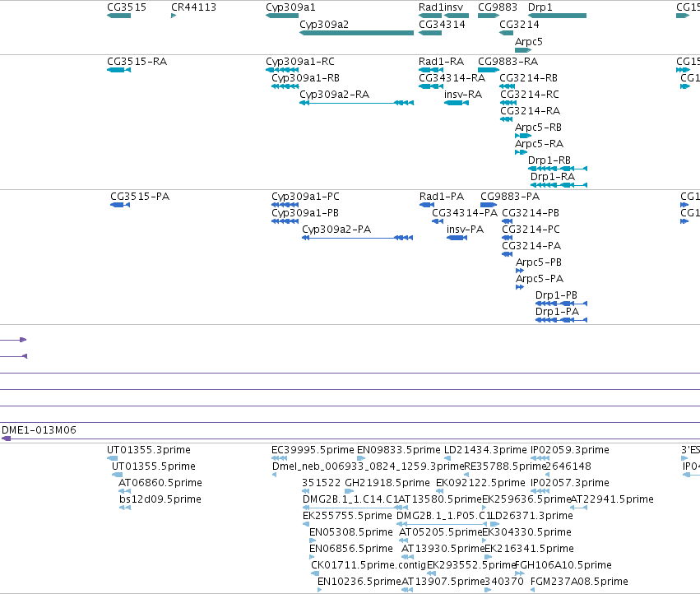The height and width of the screenshot is (594, 700).
Task: Click the Arpc5 gene label
Action: 529,41
